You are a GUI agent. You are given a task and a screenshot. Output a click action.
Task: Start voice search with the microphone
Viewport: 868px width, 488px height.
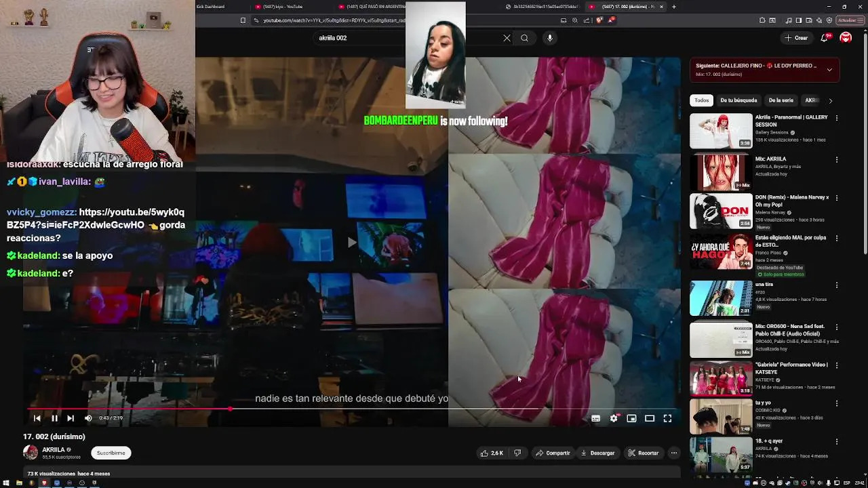click(550, 38)
